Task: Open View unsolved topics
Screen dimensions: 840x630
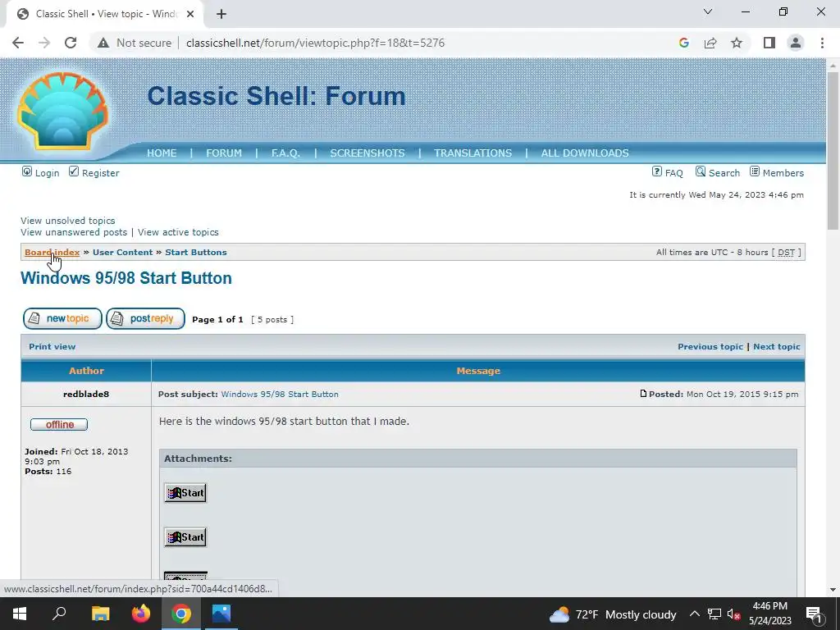Action: click(68, 221)
